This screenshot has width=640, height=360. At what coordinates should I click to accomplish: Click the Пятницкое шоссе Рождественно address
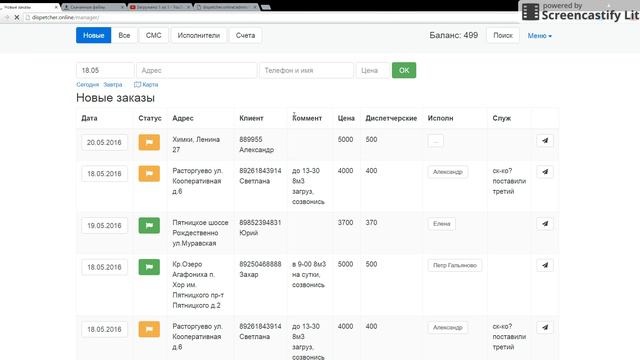click(x=200, y=233)
